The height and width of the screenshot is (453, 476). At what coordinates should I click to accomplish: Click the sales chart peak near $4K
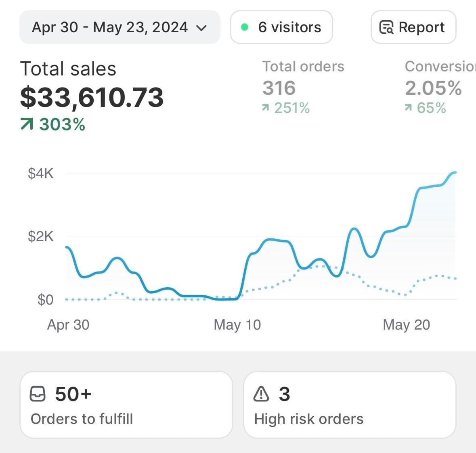(x=454, y=173)
